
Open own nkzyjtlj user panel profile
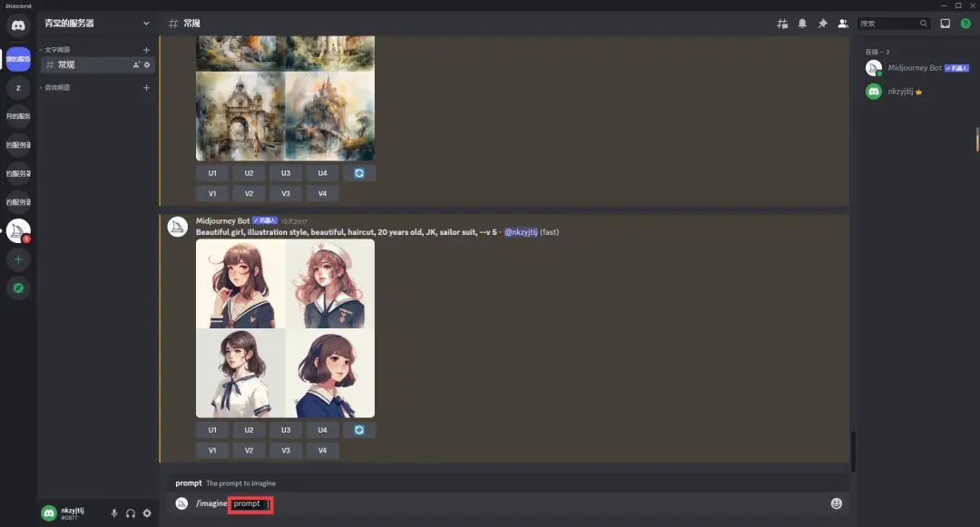pyautogui.click(x=70, y=513)
